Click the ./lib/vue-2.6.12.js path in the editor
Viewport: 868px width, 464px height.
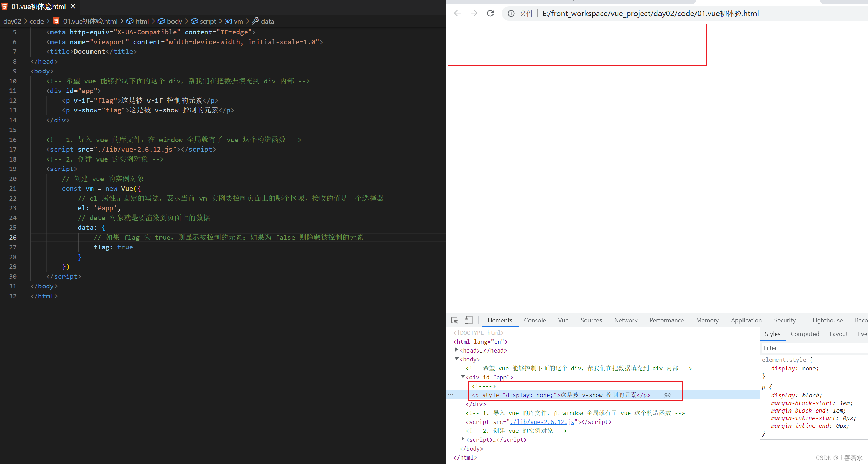(135, 150)
